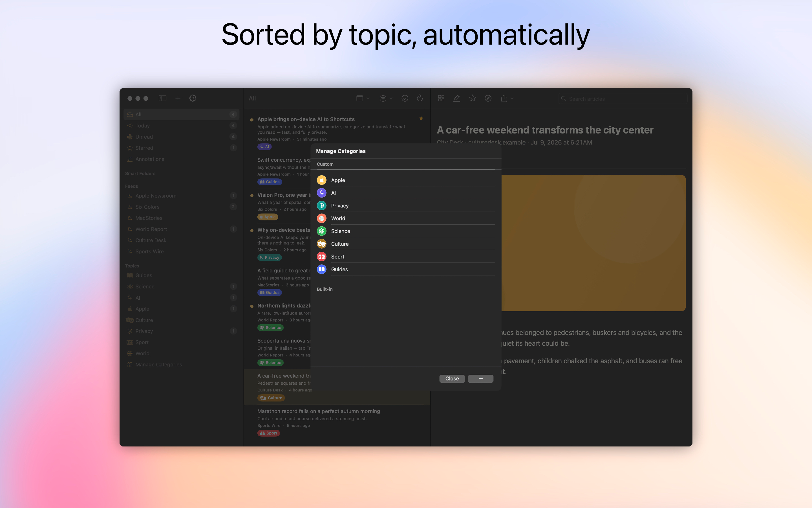Image resolution: width=812 pixels, height=508 pixels.
Task: Click the refresh feeds icon
Action: coord(420,98)
